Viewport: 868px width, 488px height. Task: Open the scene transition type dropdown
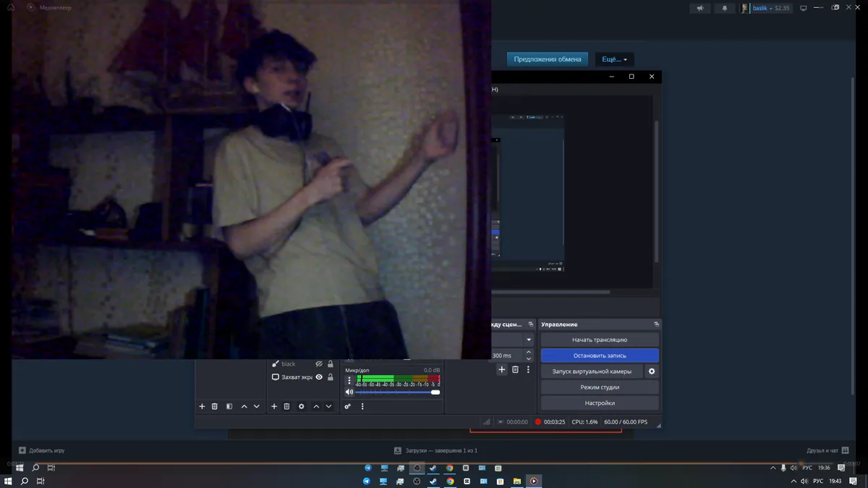coord(529,340)
